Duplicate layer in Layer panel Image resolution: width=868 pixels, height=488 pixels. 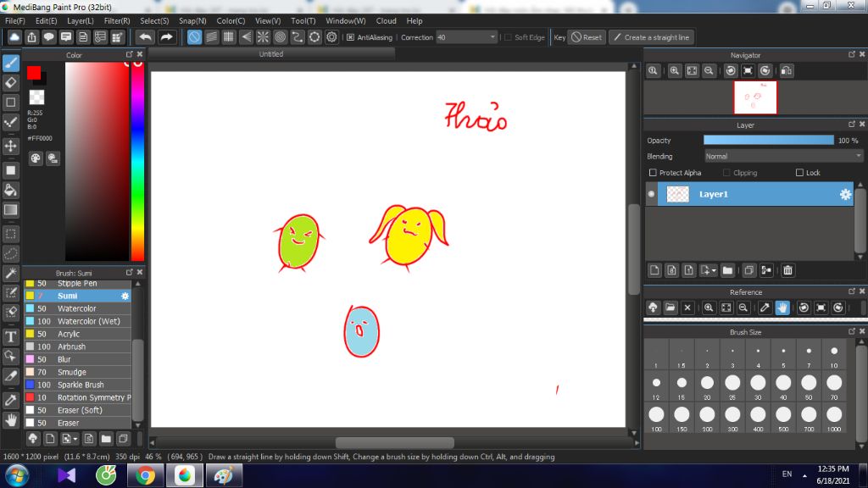click(748, 270)
